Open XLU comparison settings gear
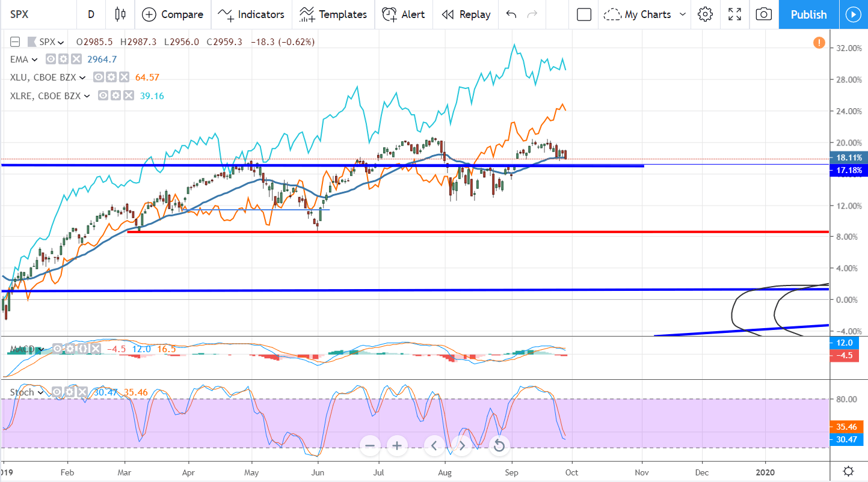Viewport: 868px width, 482px height. click(x=111, y=78)
